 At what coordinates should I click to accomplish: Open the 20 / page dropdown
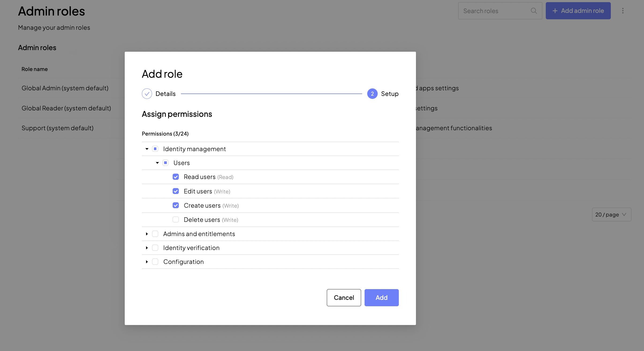(611, 215)
